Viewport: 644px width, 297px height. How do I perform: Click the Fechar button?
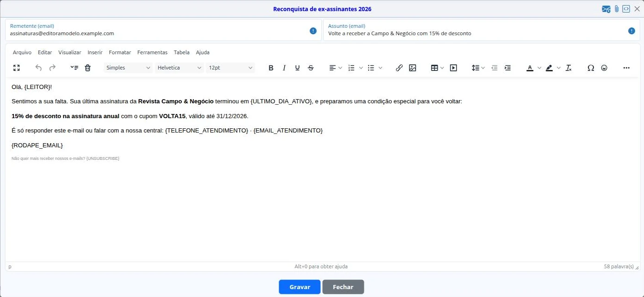[x=343, y=287]
